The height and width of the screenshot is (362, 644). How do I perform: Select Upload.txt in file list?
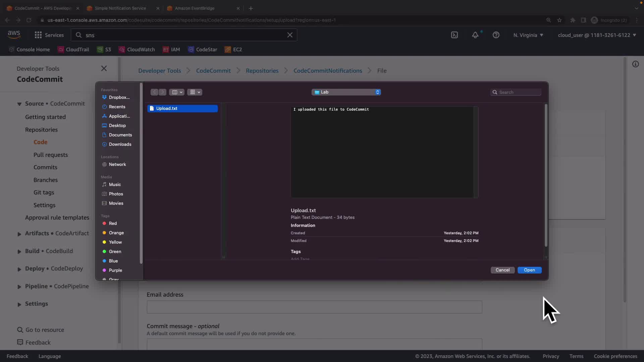point(167,108)
